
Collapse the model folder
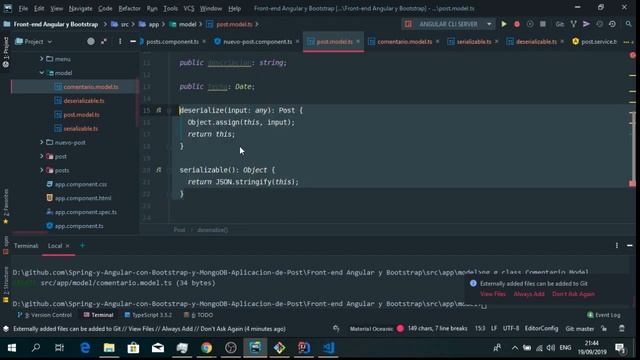pyautogui.click(x=41, y=73)
